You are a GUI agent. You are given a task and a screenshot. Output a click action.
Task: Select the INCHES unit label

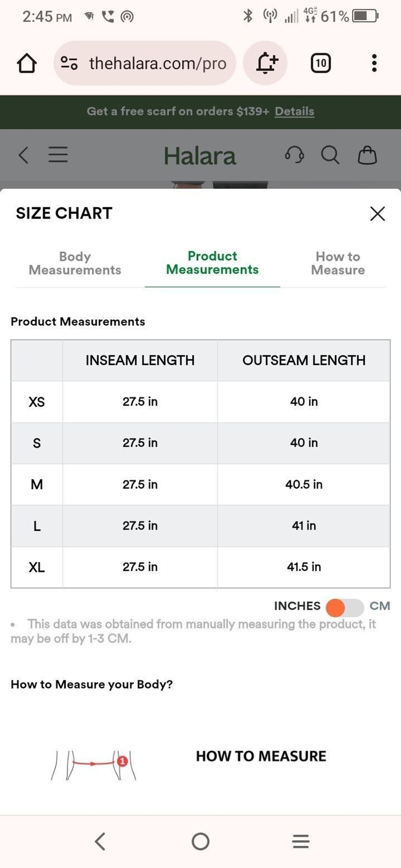click(x=297, y=606)
